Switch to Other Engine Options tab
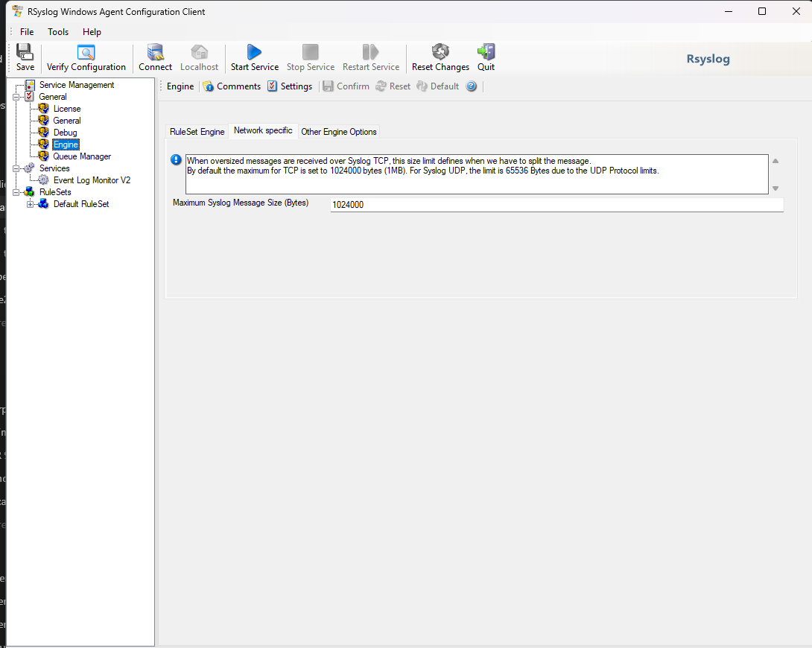 339,132
